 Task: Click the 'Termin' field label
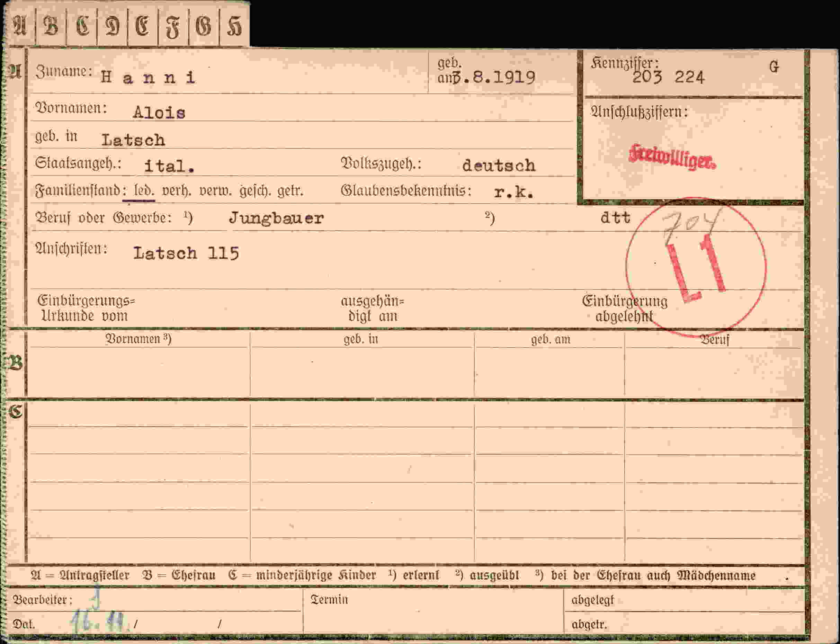tap(329, 600)
